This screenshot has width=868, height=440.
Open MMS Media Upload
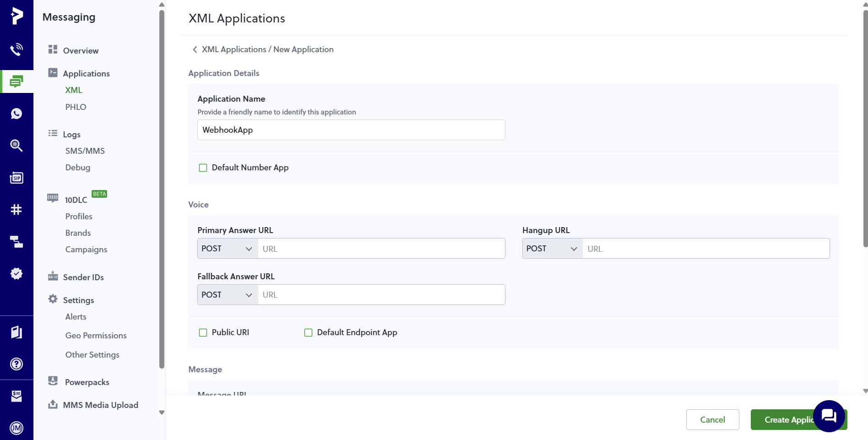tap(100, 405)
